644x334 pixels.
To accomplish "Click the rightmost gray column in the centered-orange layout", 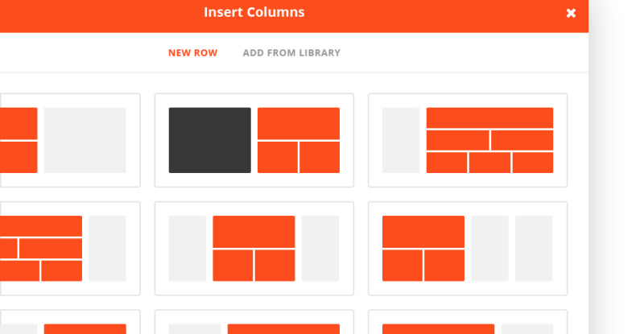I will point(320,248).
